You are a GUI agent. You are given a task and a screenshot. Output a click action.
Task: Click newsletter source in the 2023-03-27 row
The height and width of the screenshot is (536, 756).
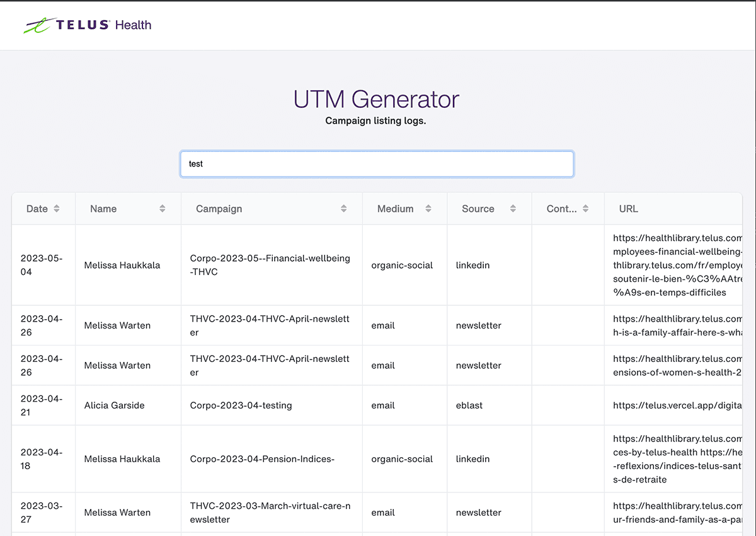(x=479, y=513)
